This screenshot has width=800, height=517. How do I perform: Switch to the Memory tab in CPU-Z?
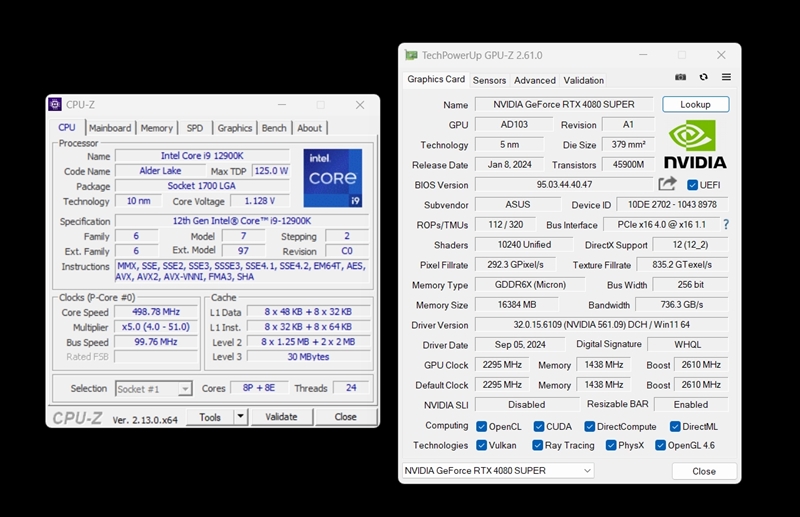[157, 128]
